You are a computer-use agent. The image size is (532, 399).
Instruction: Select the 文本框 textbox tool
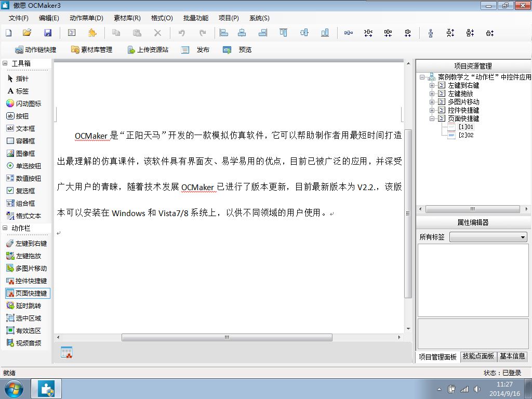[21, 129]
